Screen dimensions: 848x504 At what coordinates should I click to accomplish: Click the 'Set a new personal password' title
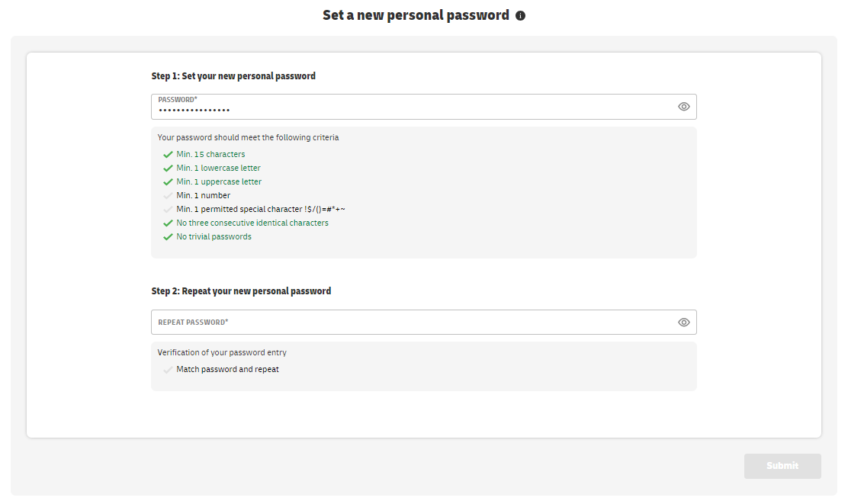pyautogui.click(x=416, y=15)
